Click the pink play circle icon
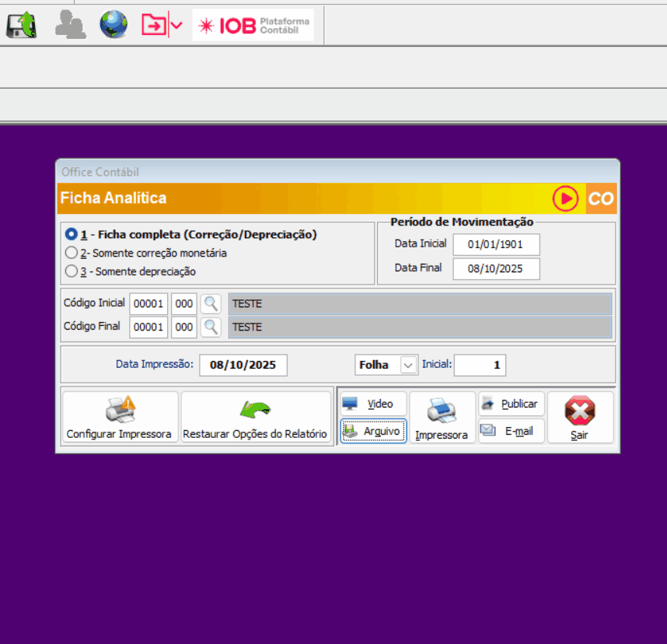667x644 pixels. 565,199
